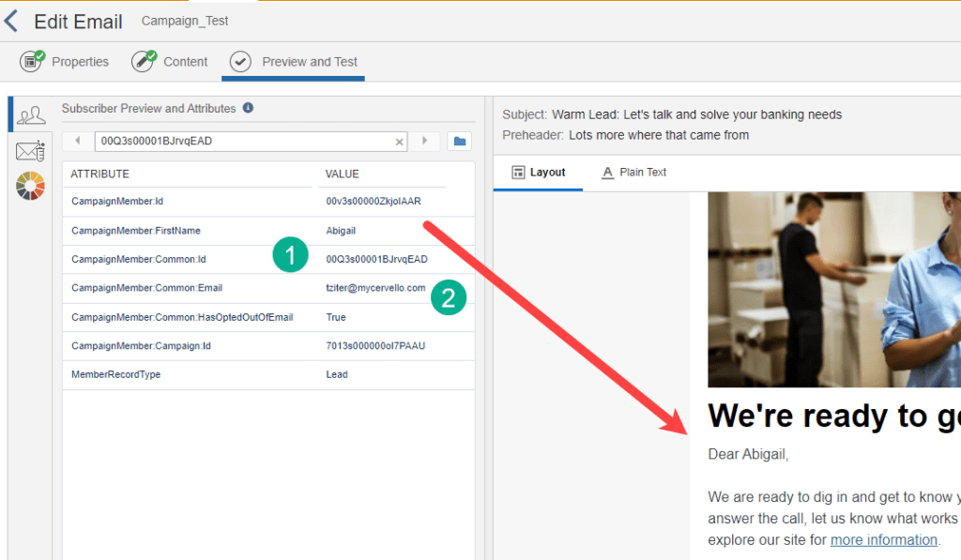Go to previous subscriber arrow
This screenshot has height=560, width=961.
(78, 141)
